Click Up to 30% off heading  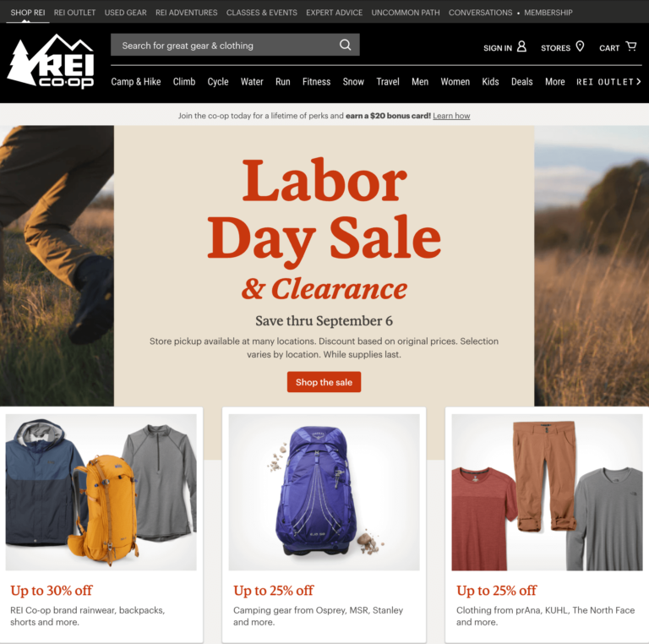52,590
